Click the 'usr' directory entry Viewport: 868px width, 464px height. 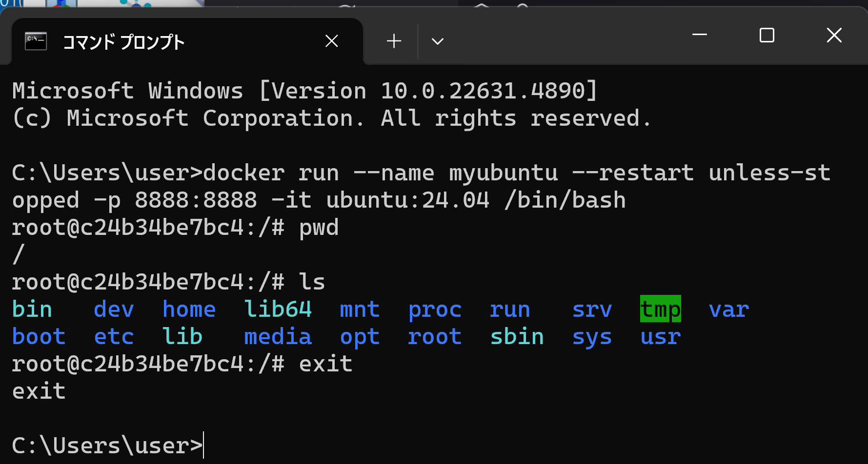coord(661,337)
